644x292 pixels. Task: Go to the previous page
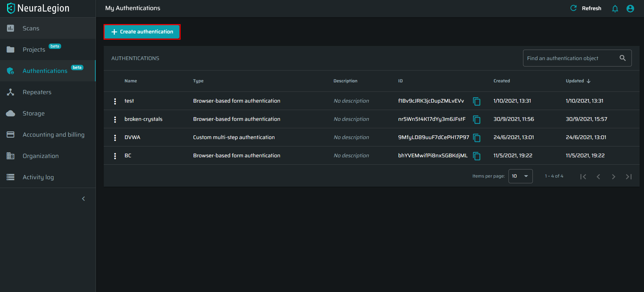point(598,177)
